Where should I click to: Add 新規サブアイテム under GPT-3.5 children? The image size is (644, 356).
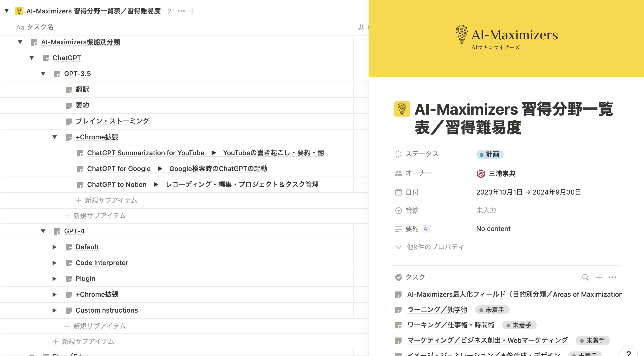[x=95, y=216]
